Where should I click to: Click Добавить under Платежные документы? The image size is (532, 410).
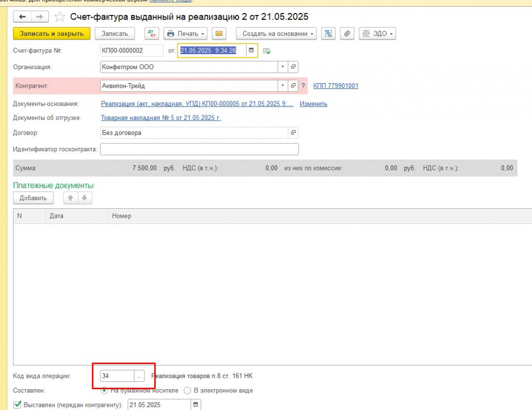coord(33,198)
